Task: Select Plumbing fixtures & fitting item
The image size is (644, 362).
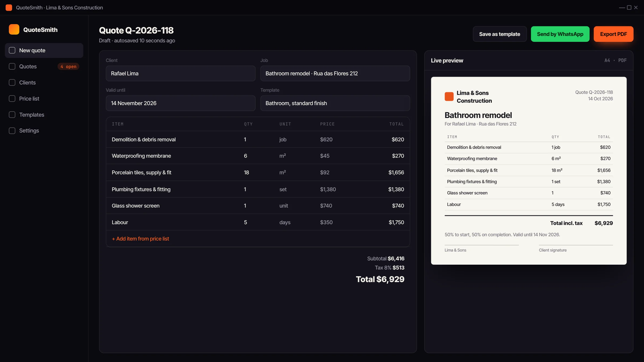Action: (x=141, y=189)
